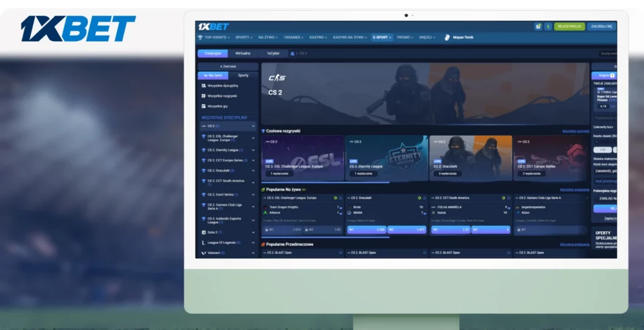
Task: Click the flame icon beside Popularne Przedmeczowe
Action: (264, 245)
